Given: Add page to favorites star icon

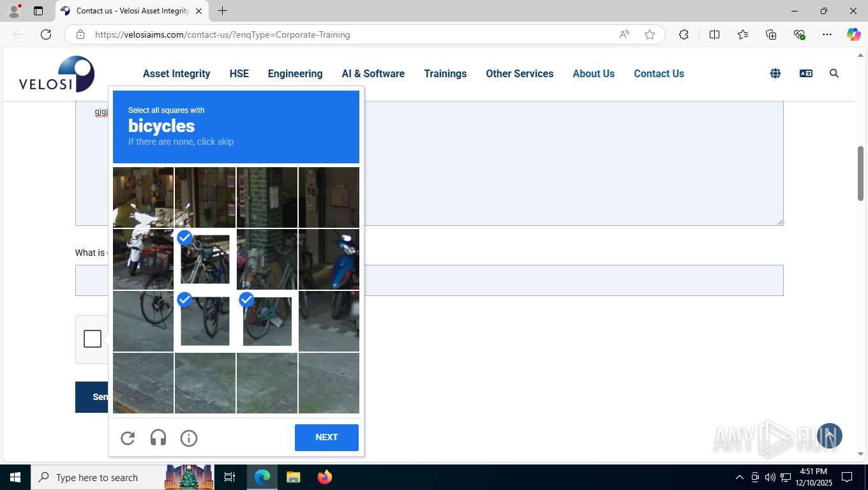Looking at the screenshot, I should (650, 34).
